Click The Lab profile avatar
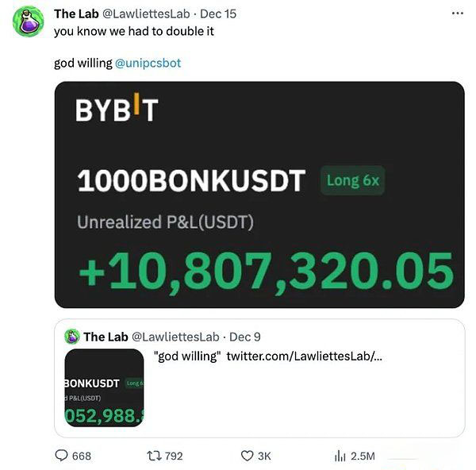 [28, 21]
